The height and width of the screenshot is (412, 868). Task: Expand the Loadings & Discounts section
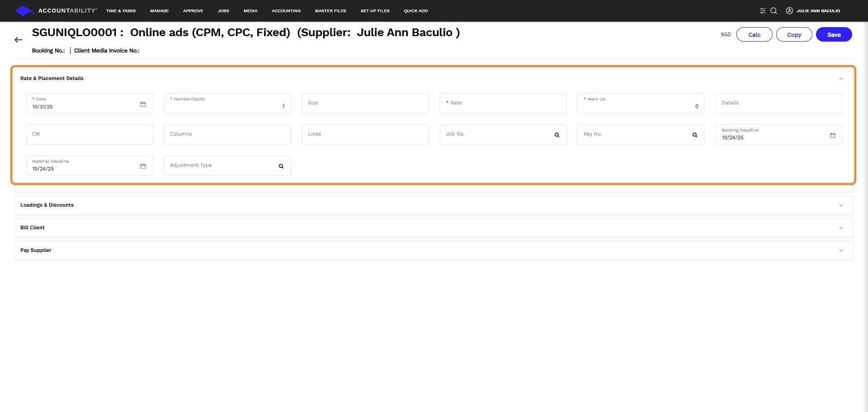pyautogui.click(x=841, y=205)
